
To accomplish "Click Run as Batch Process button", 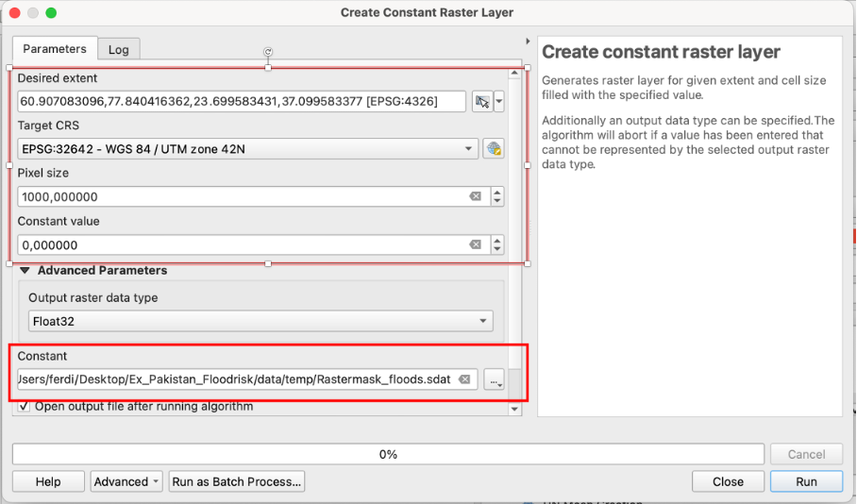I will (x=237, y=481).
